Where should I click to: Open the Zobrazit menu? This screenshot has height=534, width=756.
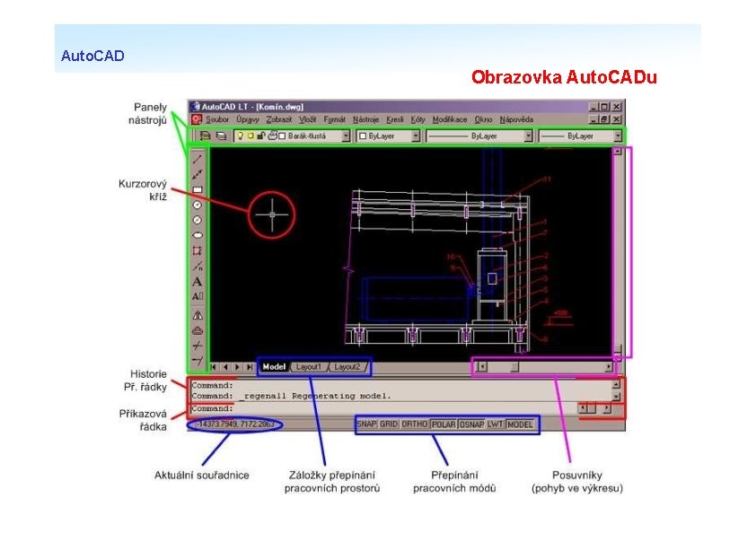click(279, 119)
